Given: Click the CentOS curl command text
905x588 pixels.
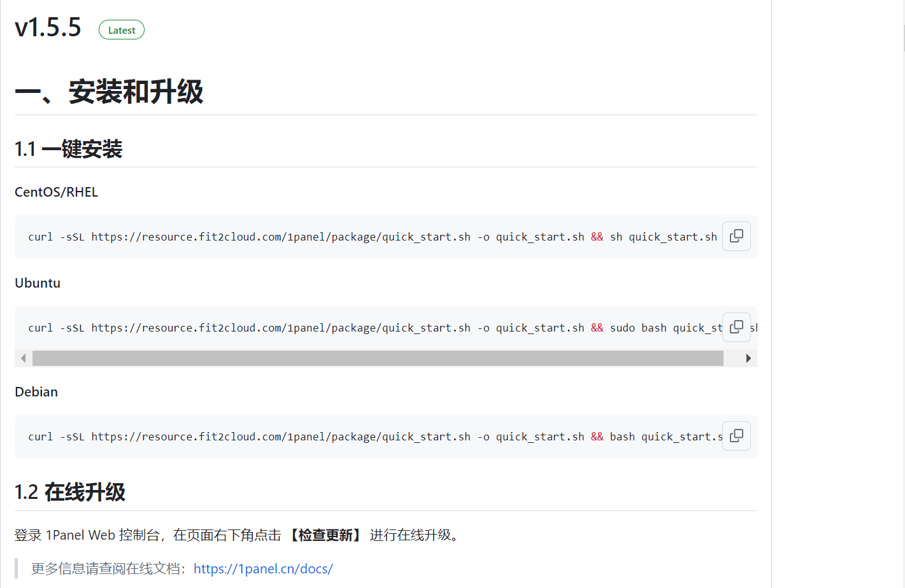Looking at the screenshot, I should [x=373, y=237].
